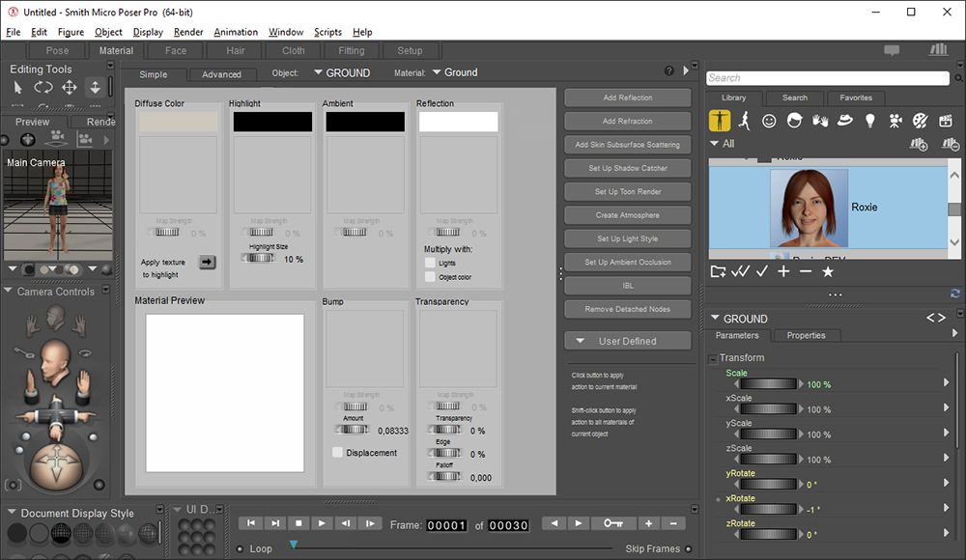Add item to library favorites star
This screenshot has width=966, height=560.
(x=828, y=271)
